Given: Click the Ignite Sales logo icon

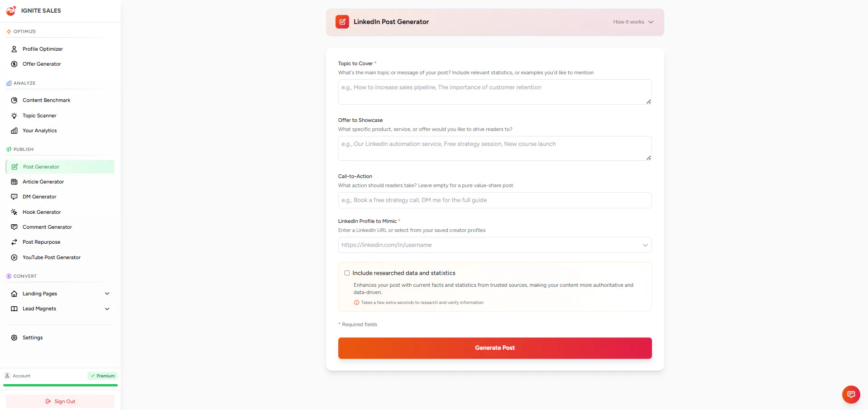Looking at the screenshot, I should point(11,10).
